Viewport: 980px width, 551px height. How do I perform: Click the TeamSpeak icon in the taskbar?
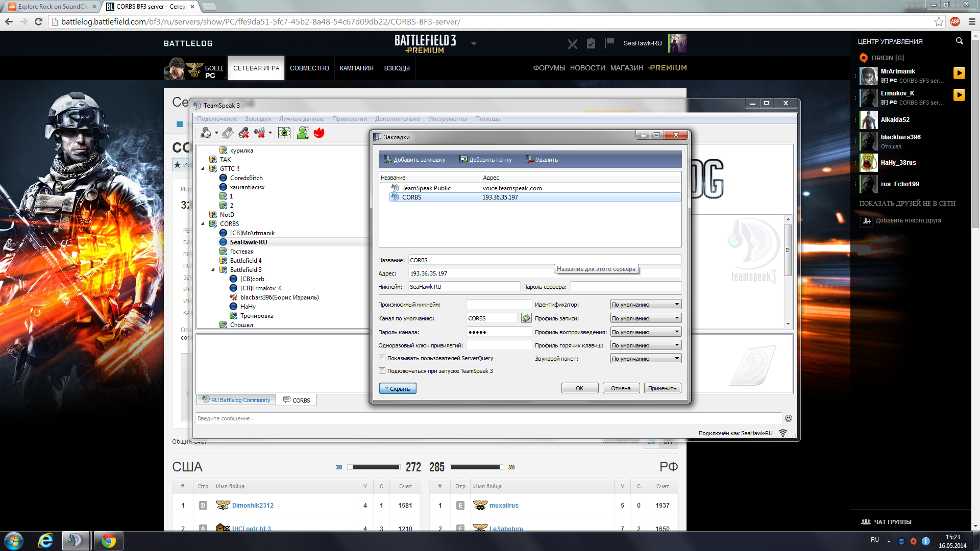click(x=77, y=541)
